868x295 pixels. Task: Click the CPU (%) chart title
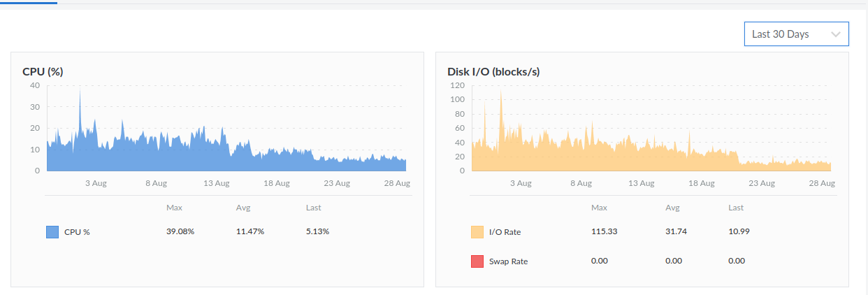[43, 71]
